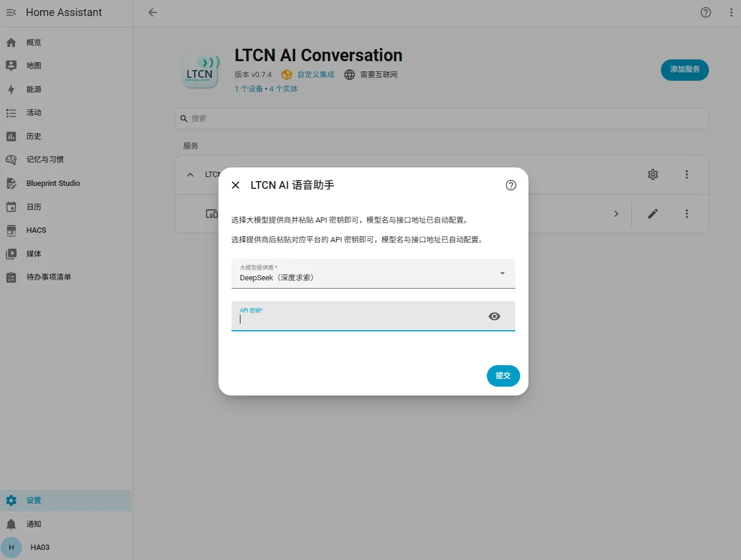
Task: Open Blueprint Studio in sidebar
Action: 66,183
